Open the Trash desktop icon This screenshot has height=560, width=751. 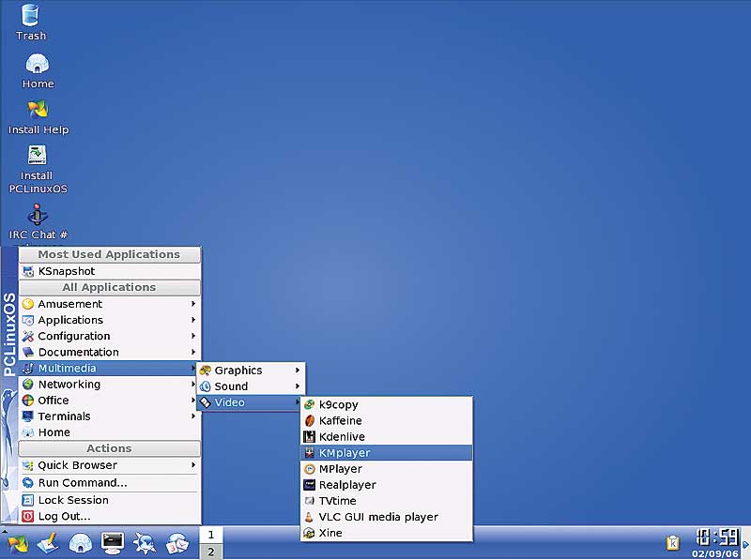click(30, 22)
